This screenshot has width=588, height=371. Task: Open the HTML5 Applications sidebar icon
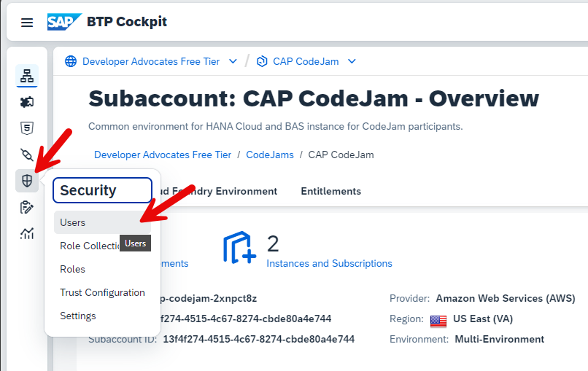[x=27, y=128]
